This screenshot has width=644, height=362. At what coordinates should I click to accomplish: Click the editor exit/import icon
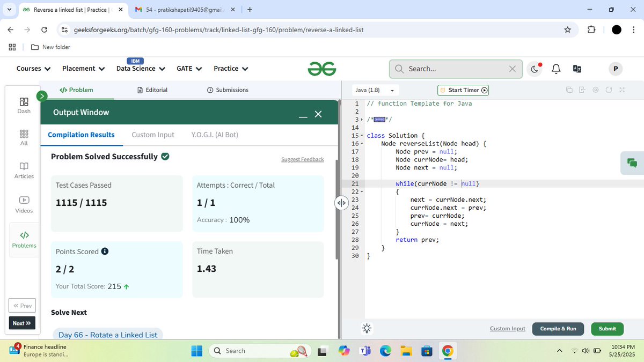point(582,90)
